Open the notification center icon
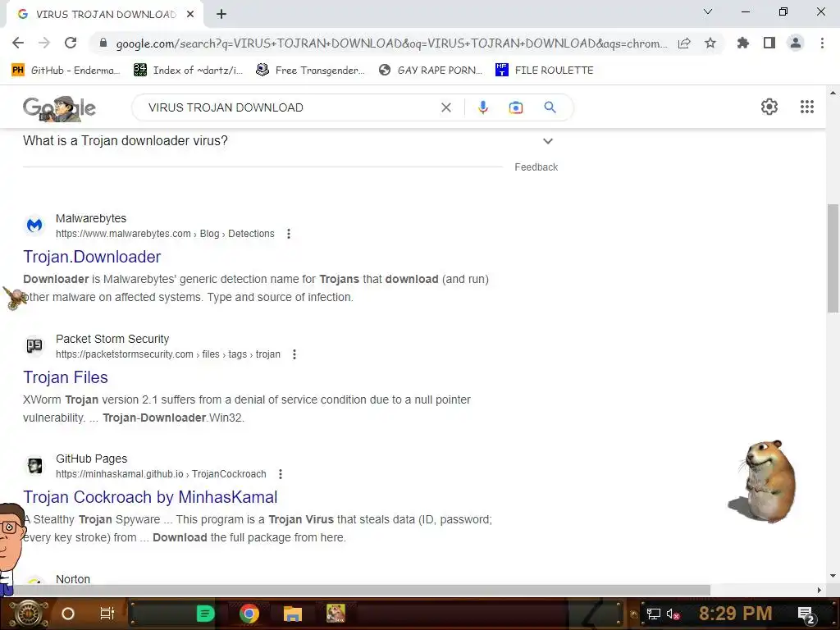Viewport: 840px width, 630px height. coord(806,614)
